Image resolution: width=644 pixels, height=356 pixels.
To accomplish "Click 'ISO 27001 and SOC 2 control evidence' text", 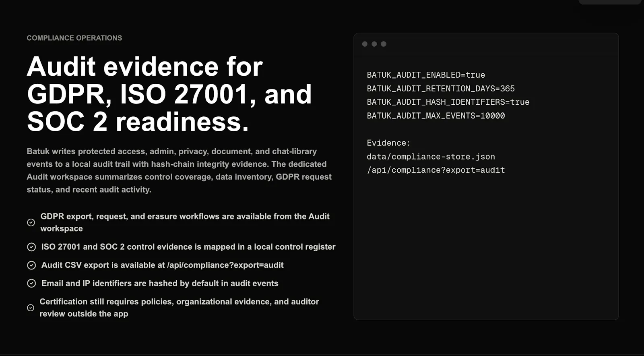I will pos(188,247).
